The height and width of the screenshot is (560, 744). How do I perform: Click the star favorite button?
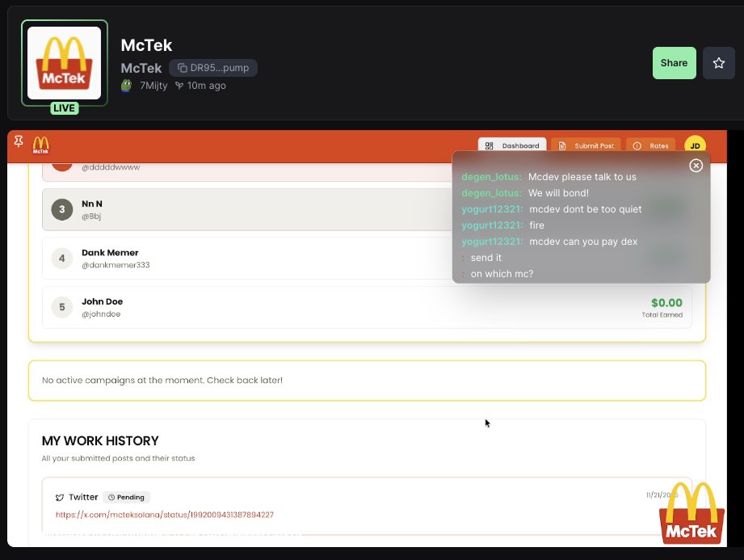[718, 62]
